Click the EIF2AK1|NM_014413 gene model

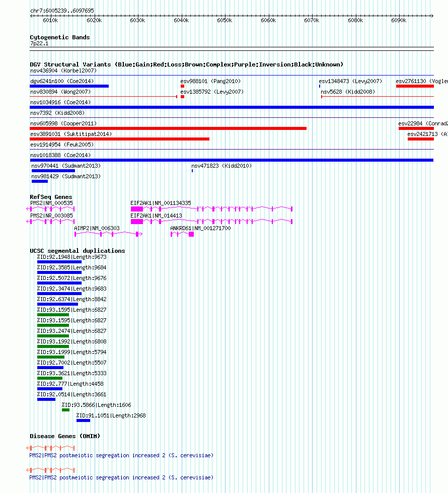tap(211, 222)
